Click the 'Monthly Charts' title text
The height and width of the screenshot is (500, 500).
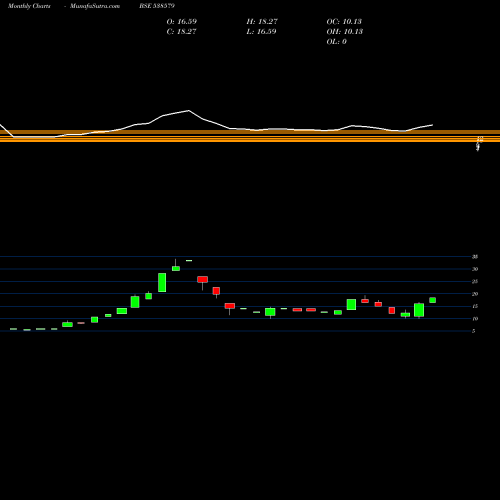pyautogui.click(x=29, y=6)
